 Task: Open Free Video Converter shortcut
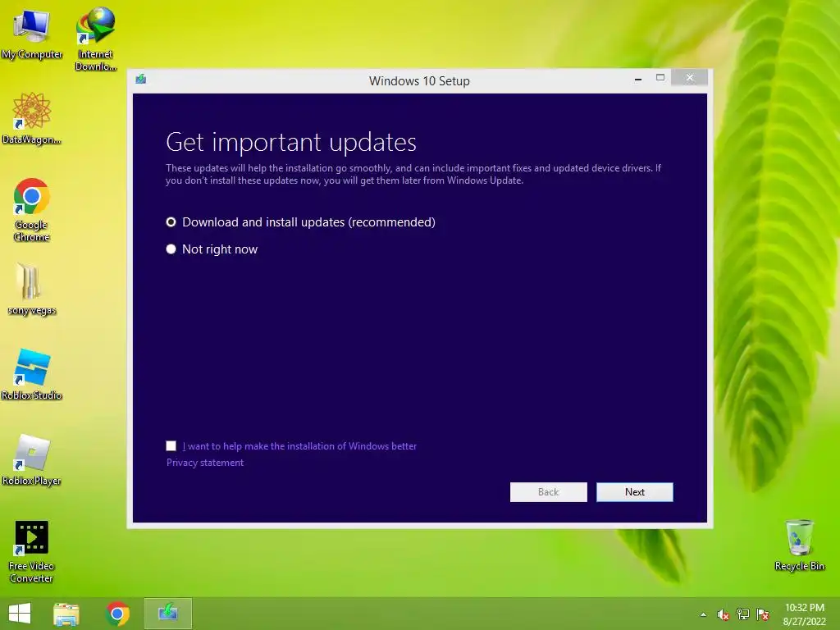(x=32, y=551)
